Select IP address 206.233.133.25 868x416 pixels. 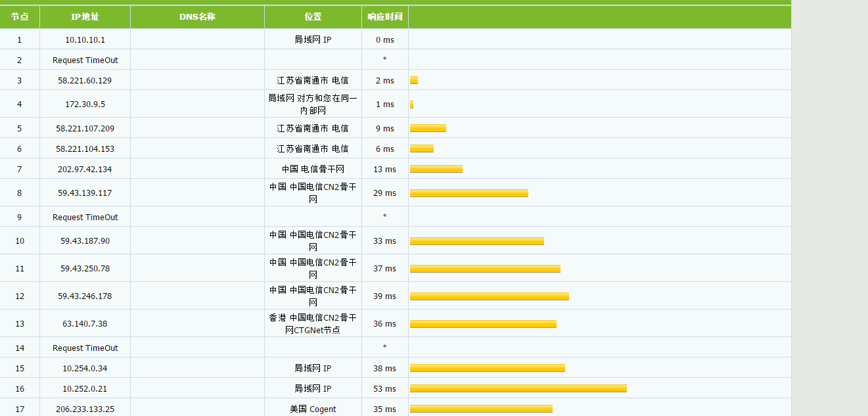click(x=85, y=409)
